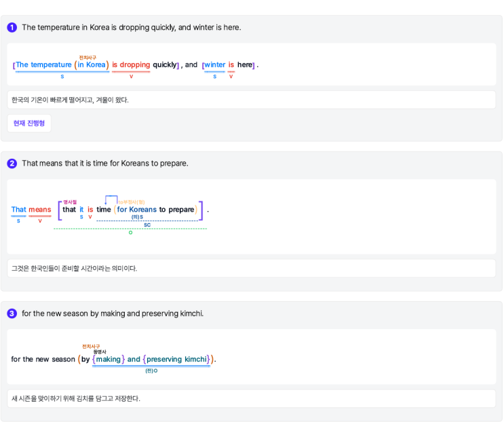The image size is (504, 422).
Task: Click 'preserving kimchi' in the parsed sentence
Action: (176, 360)
